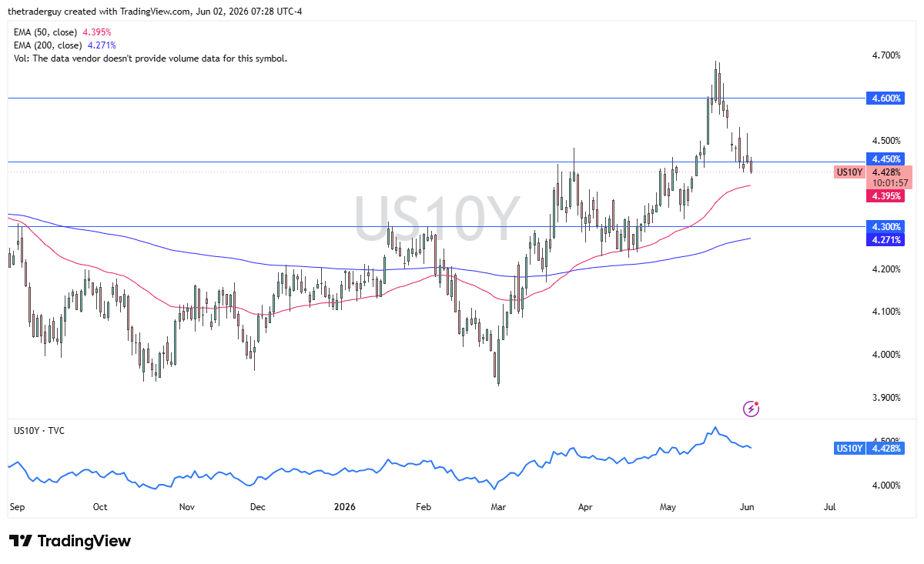Click the Mar label on time axis
The width and height of the screenshot is (924, 564).
499,507
